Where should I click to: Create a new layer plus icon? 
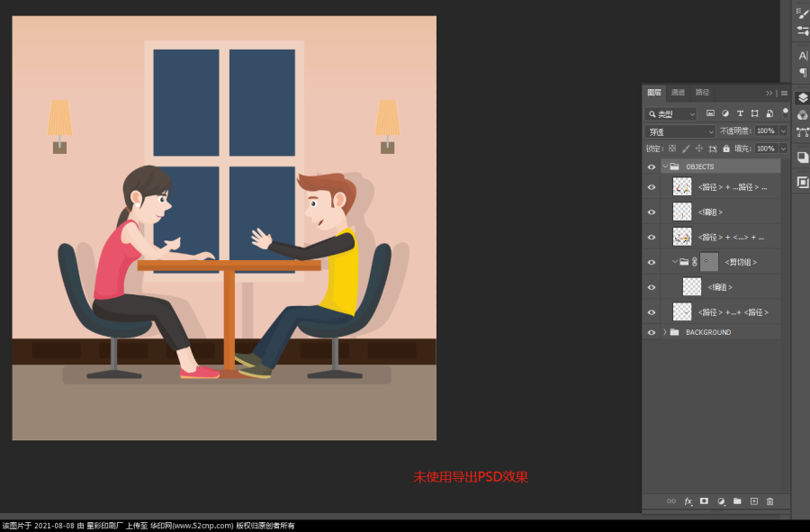point(754,501)
